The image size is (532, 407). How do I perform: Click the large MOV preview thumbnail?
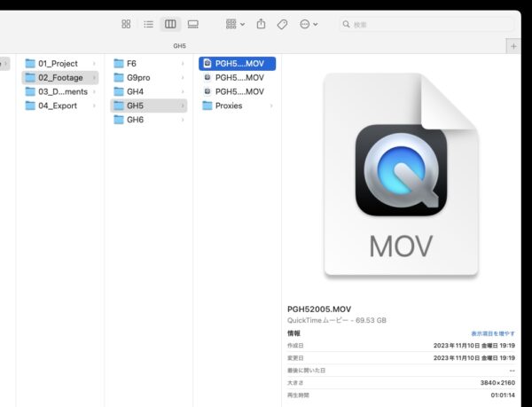pyautogui.click(x=401, y=175)
